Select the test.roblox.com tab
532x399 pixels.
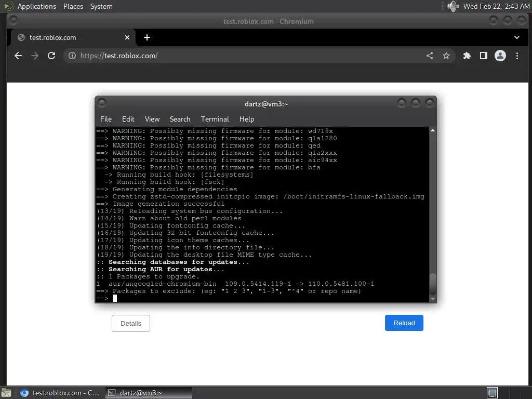[73, 37]
